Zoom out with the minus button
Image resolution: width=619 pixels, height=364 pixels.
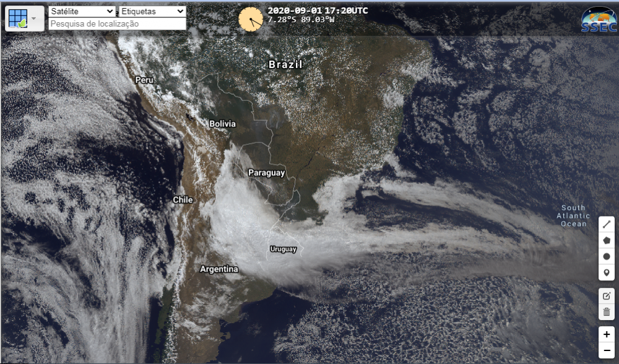(x=607, y=350)
